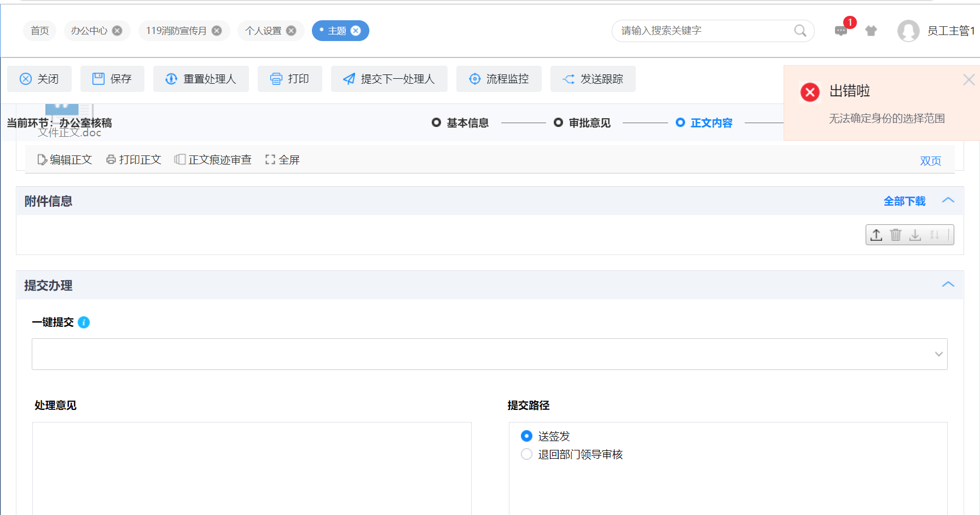980x515 pixels.
Task: Upload an attachment with the upload icon
Action: tap(876, 235)
